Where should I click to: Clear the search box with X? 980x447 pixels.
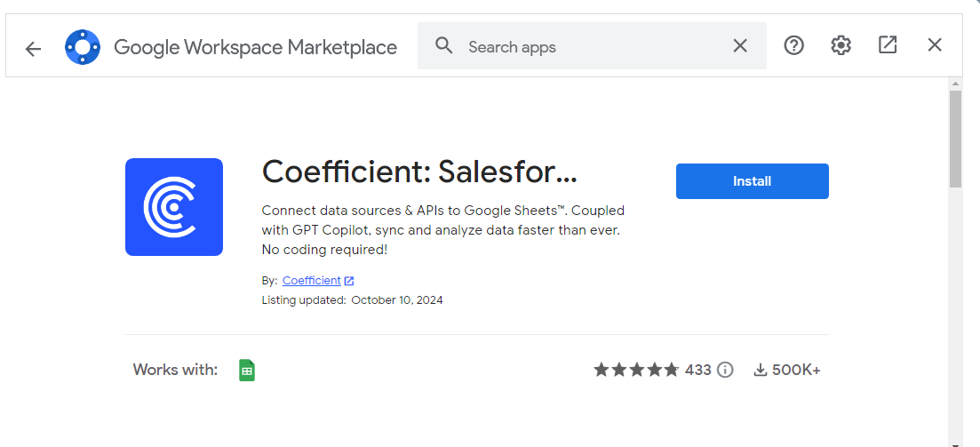tap(740, 46)
